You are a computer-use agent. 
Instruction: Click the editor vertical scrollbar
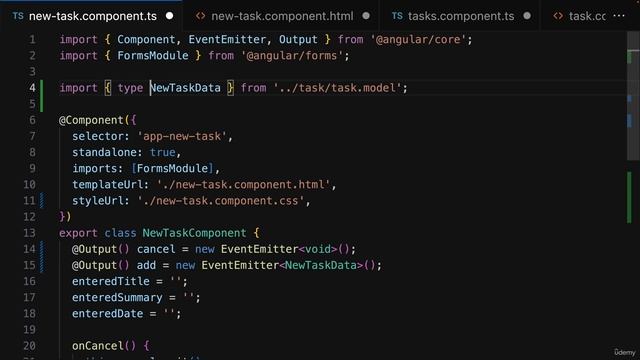point(633,96)
